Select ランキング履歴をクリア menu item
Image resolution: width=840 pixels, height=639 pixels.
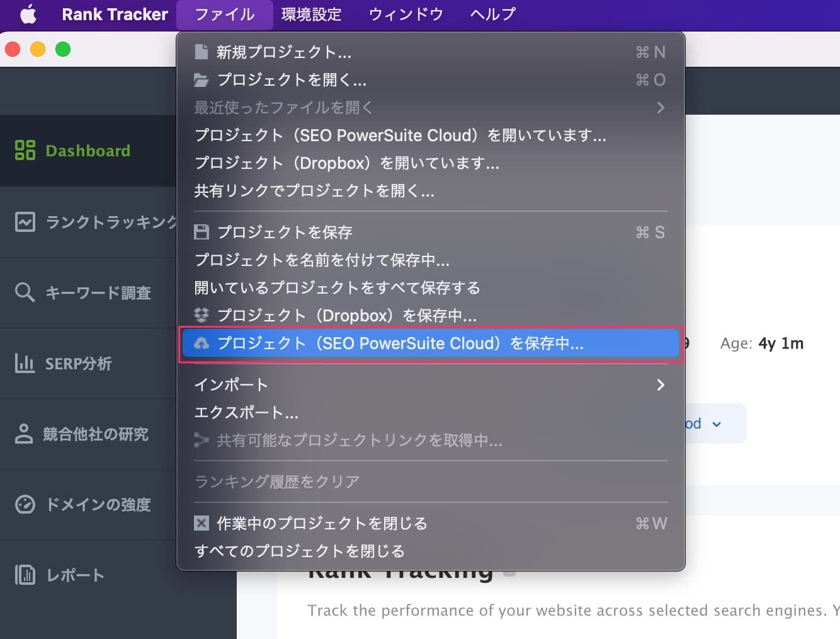pyautogui.click(x=431, y=481)
